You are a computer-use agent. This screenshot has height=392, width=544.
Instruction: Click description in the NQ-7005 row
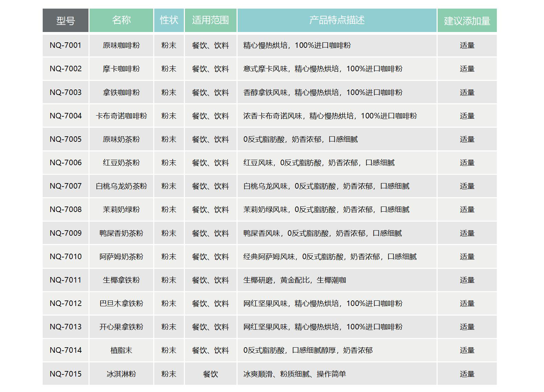[x=301, y=139]
